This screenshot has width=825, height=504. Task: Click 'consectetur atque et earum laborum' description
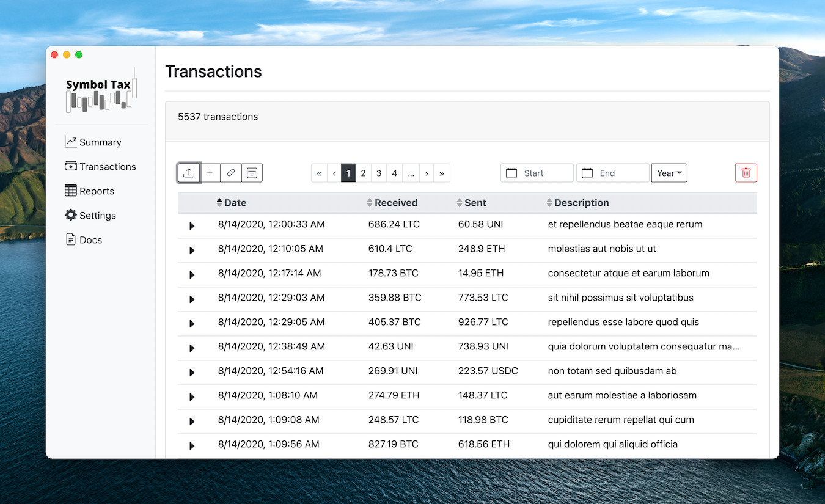pyautogui.click(x=629, y=273)
